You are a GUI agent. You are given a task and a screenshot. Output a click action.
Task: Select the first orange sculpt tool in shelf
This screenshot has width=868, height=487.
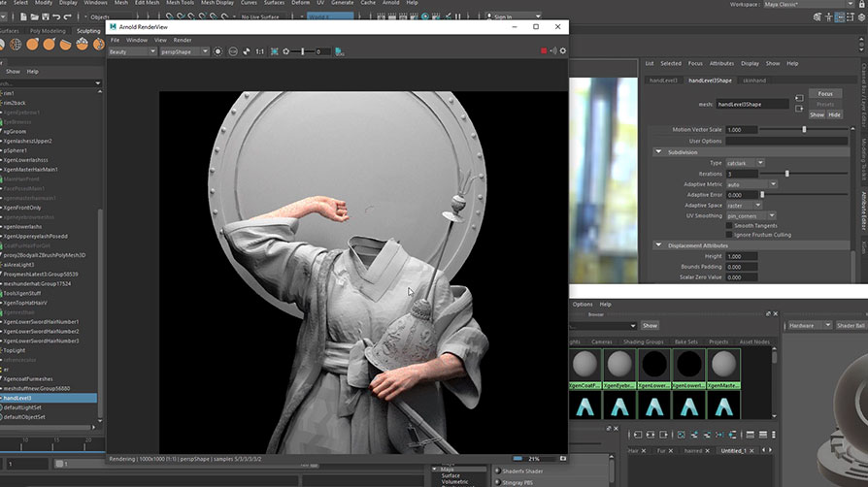pyautogui.click(x=32, y=45)
